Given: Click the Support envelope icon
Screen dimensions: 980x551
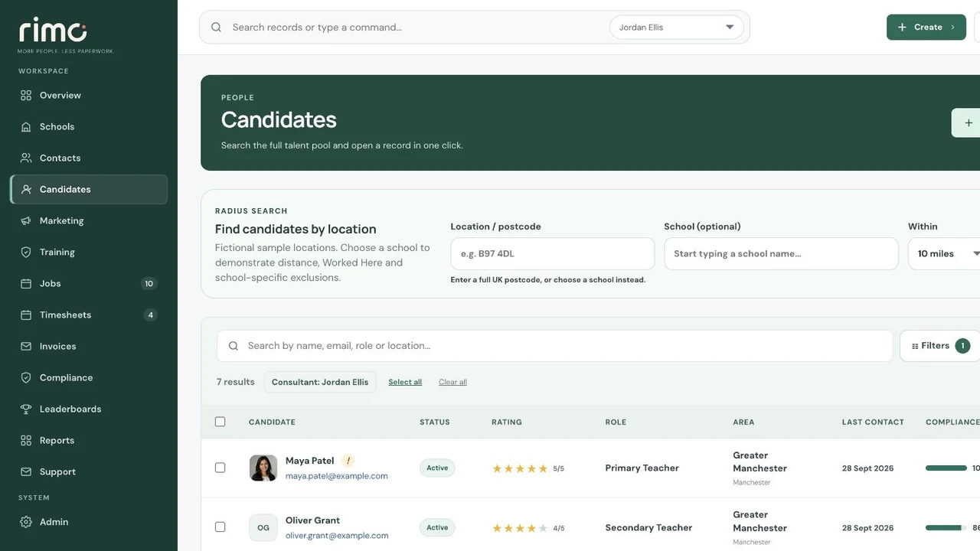Looking at the screenshot, I should 26,472.
